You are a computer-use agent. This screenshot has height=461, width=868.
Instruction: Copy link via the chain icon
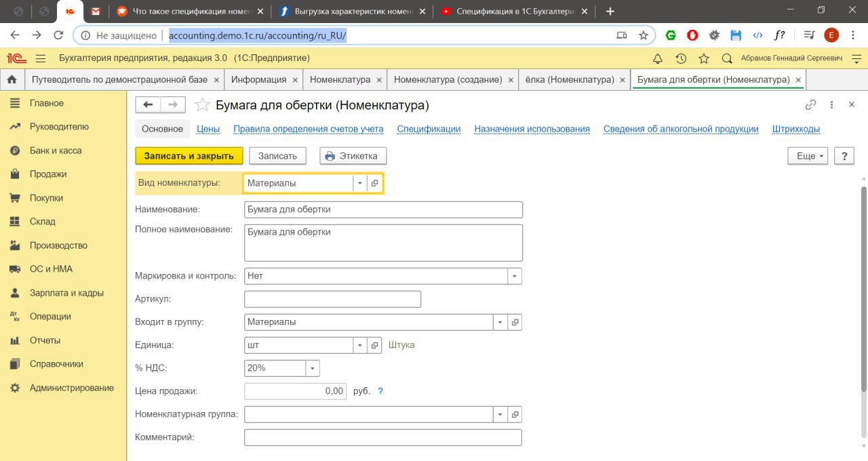tap(810, 105)
